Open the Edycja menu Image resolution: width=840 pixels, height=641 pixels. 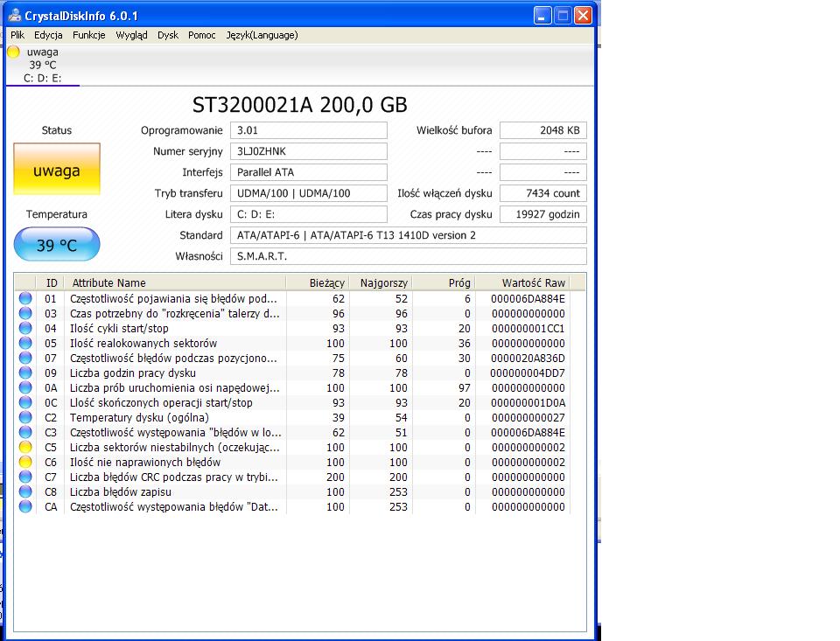[48, 35]
